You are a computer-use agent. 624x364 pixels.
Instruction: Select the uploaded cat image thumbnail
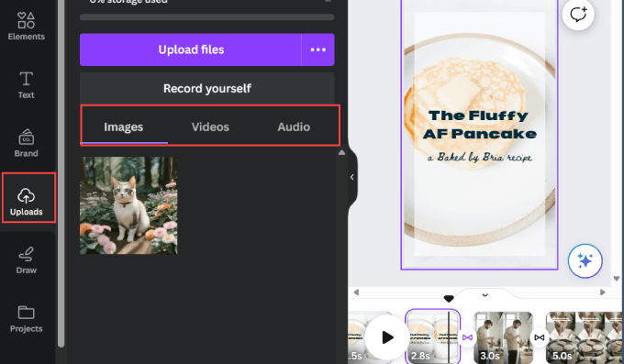pyautogui.click(x=128, y=205)
